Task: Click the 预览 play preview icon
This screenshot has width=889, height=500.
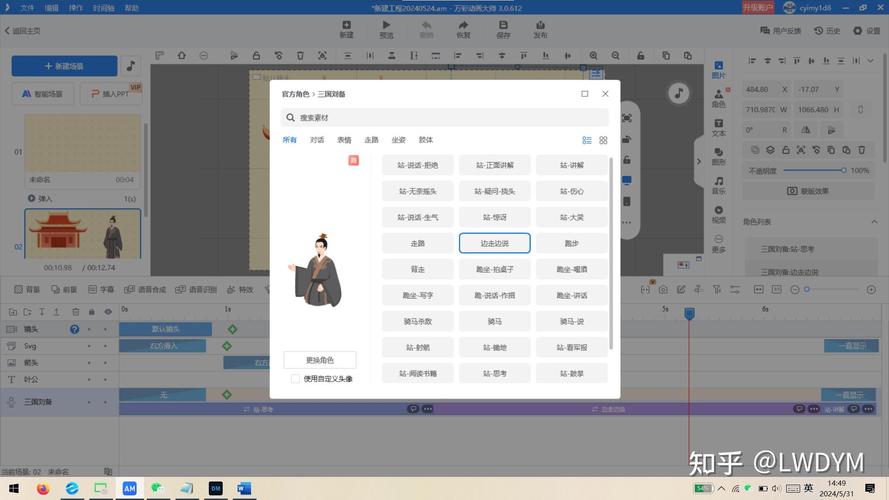Action: (386, 29)
